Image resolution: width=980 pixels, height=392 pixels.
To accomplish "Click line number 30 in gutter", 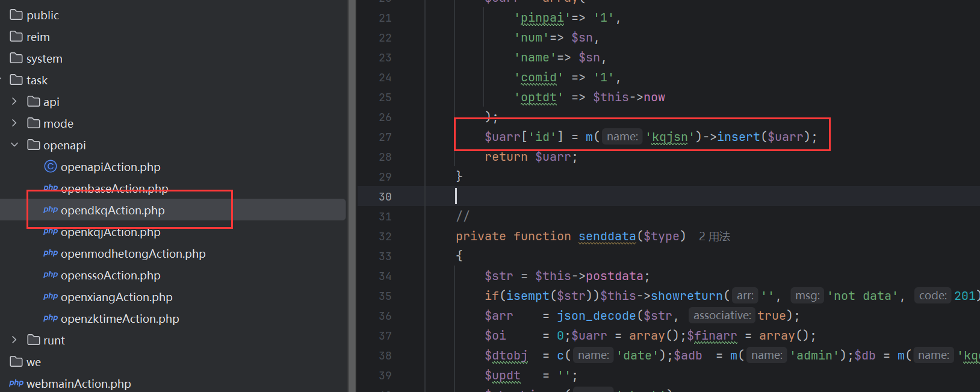I will (x=385, y=197).
